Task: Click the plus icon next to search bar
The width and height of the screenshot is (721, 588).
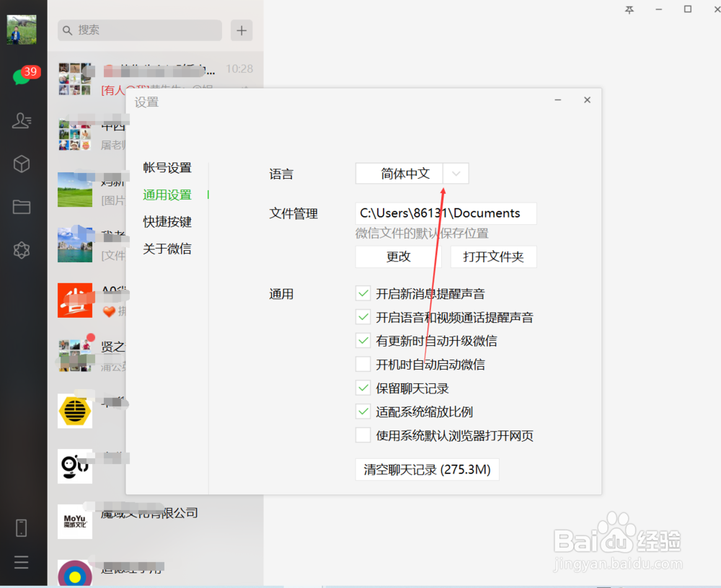Action: coord(242,30)
